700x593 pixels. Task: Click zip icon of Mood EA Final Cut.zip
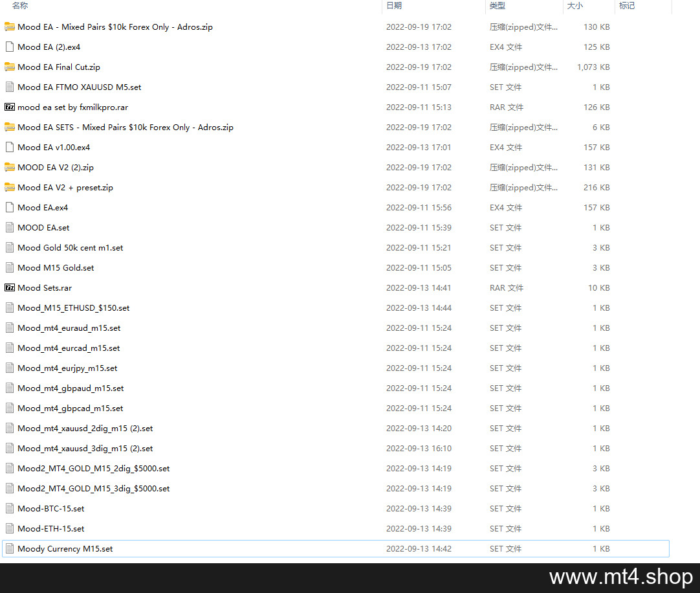tap(9, 67)
